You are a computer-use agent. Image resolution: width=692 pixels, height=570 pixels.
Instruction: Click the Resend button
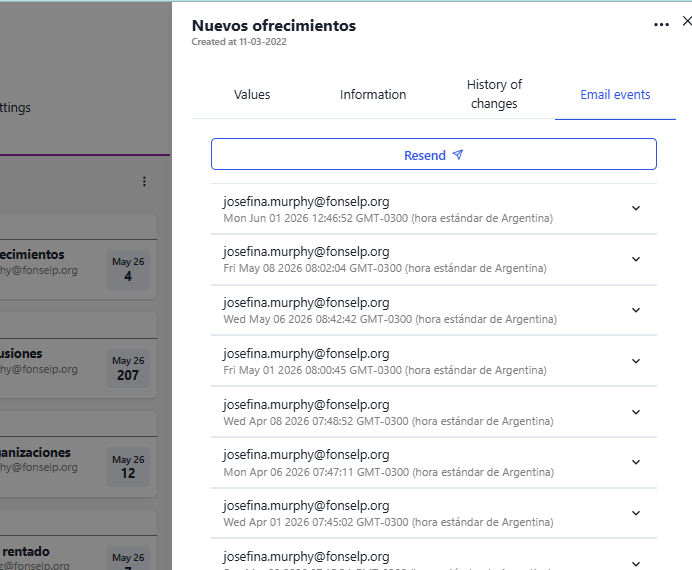click(x=434, y=154)
